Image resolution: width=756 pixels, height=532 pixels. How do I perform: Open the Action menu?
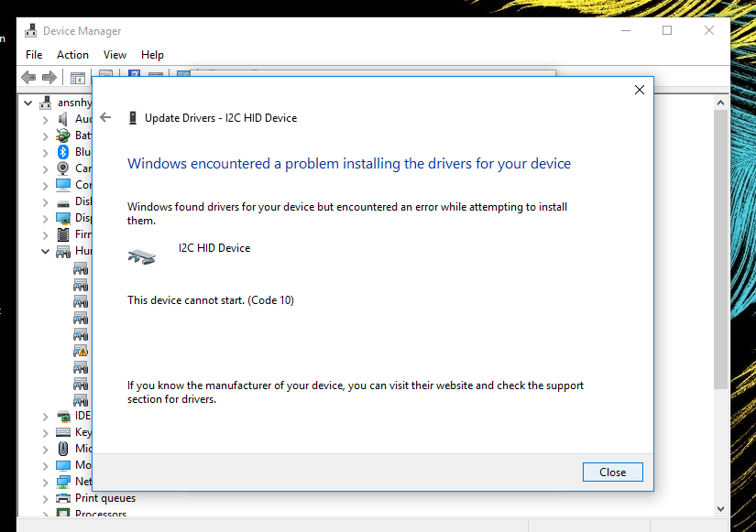pyautogui.click(x=72, y=55)
